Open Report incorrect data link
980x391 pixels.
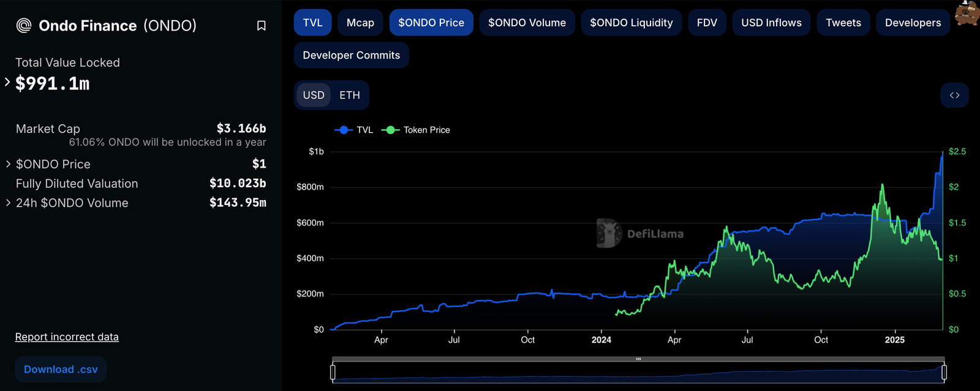pyautogui.click(x=67, y=337)
